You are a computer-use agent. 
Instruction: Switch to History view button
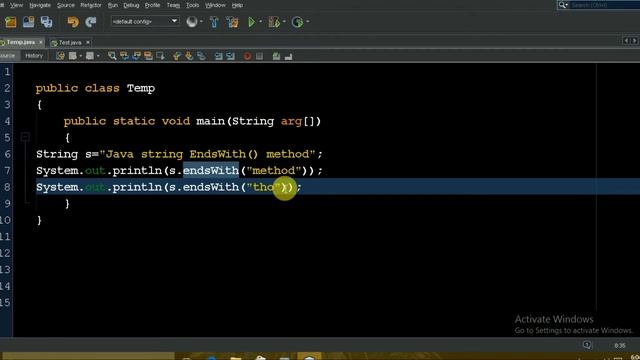pyautogui.click(x=34, y=56)
